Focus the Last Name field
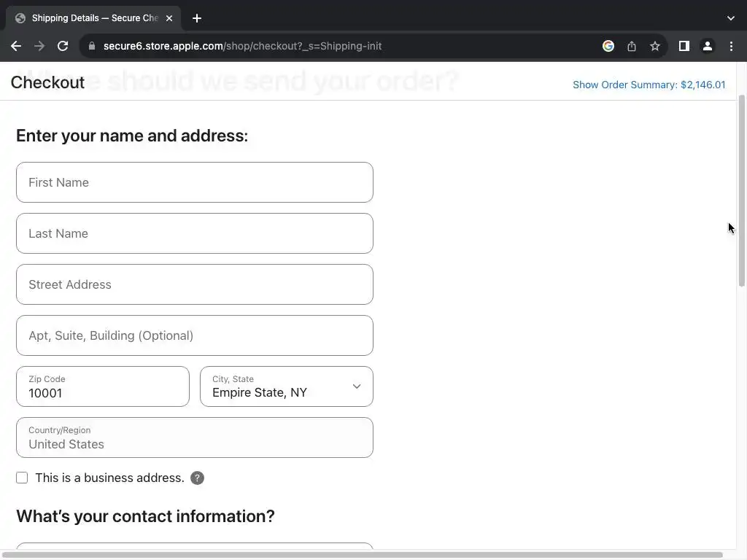747x560 pixels. tap(195, 233)
